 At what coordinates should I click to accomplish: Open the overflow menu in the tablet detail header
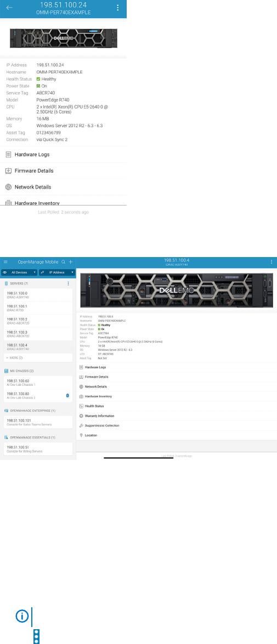[x=272, y=261]
